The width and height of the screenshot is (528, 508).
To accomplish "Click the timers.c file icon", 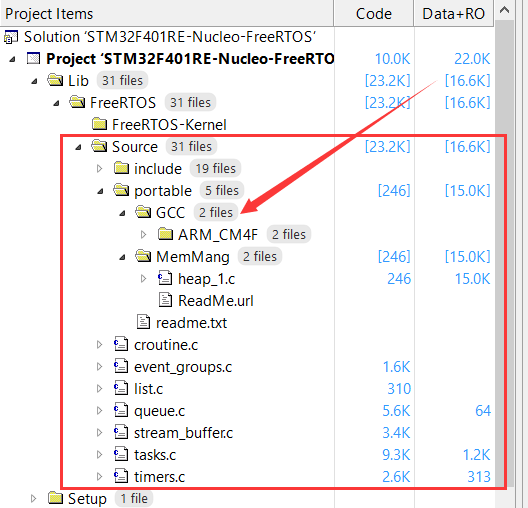I will click(121, 476).
